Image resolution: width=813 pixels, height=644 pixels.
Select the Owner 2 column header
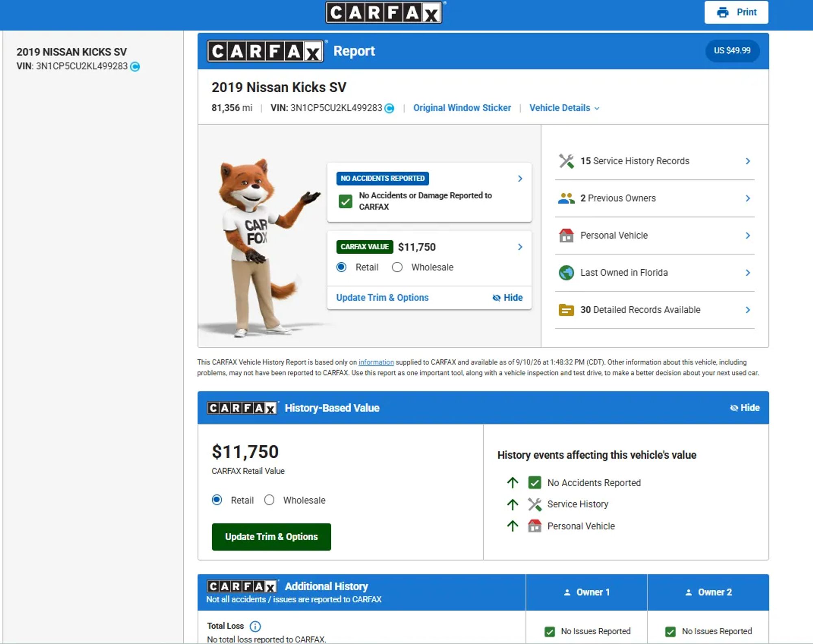(708, 592)
